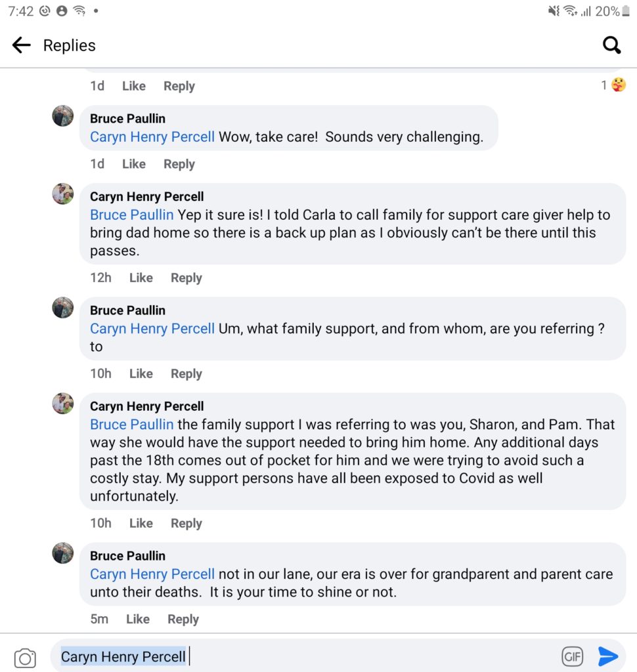
Task: Tap the back arrow next to Replies
Action: [22, 45]
